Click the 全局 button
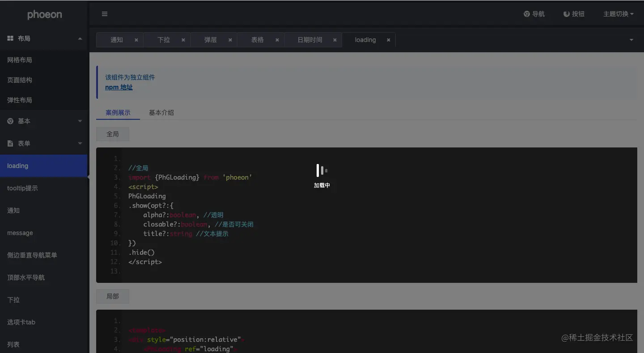This screenshot has width=644, height=353. point(113,134)
